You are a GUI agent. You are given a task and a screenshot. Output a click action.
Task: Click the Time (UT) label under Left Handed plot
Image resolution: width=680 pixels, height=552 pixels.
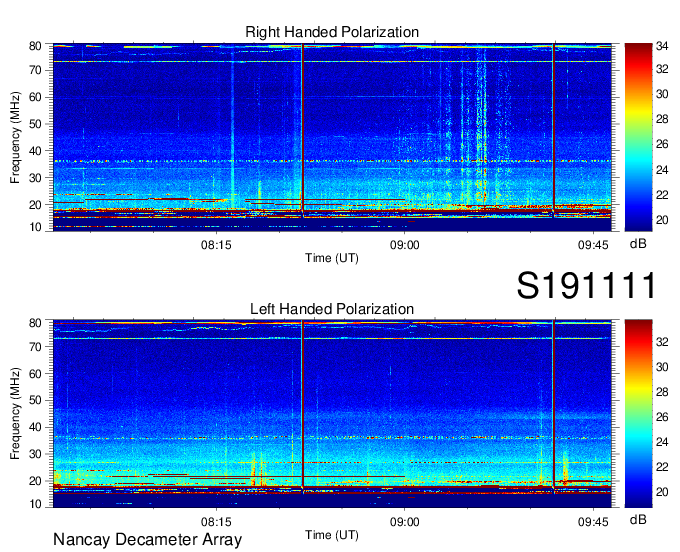click(x=332, y=535)
